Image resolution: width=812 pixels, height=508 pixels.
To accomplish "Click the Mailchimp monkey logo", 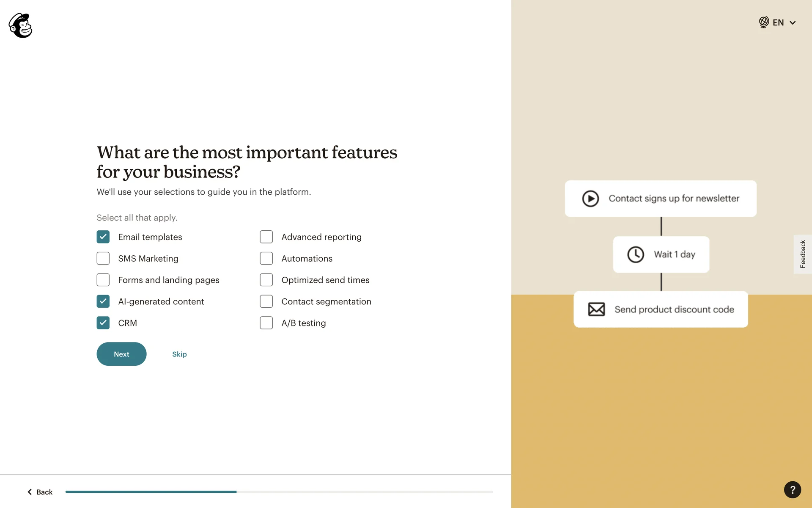I will tap(20, 25).
